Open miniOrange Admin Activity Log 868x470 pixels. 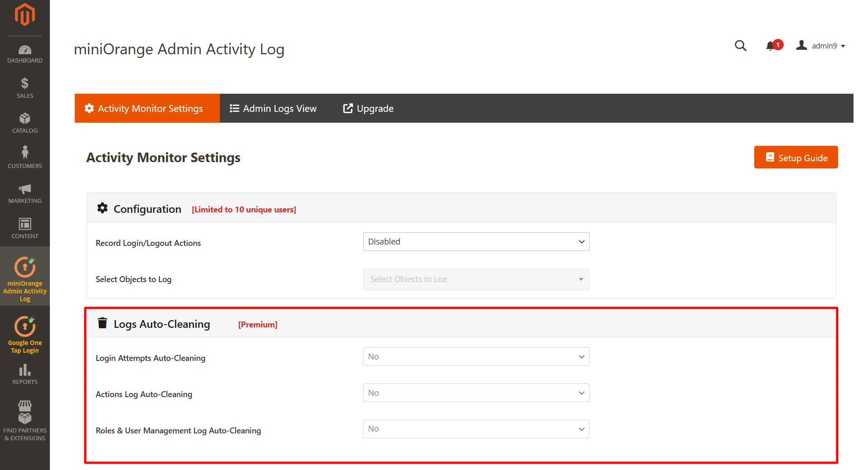24,276
